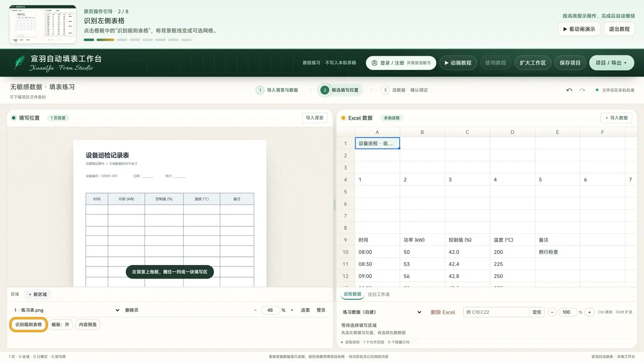Click the 适宽 fit-width option

pos(305,310)
